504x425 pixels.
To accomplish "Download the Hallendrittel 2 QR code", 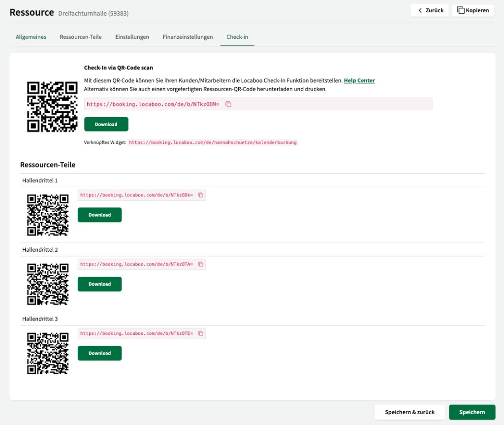I will tap(99, 284).
